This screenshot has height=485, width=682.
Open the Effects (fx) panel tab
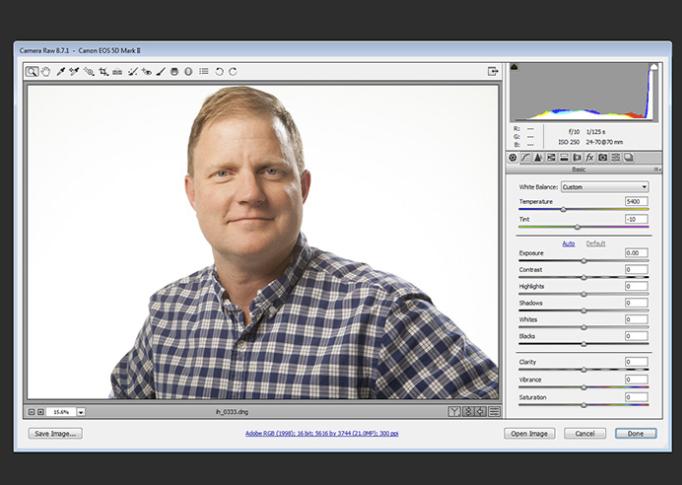click(590, 157)
